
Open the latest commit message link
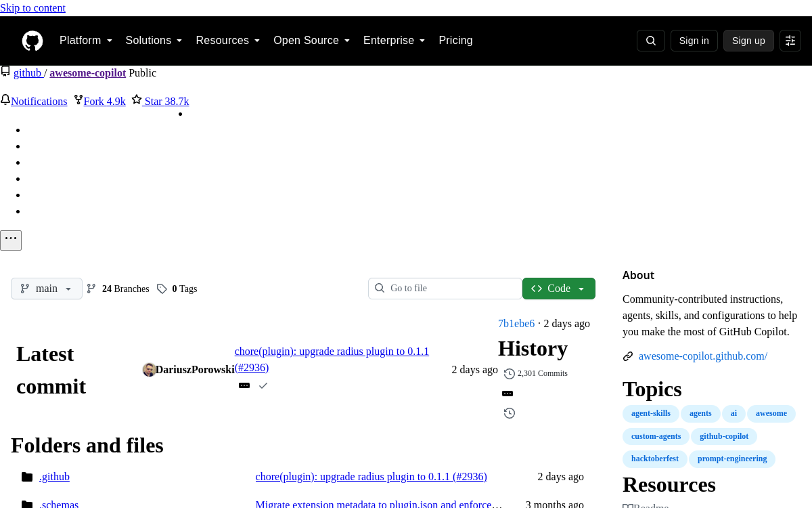click(x=332, y=359)
